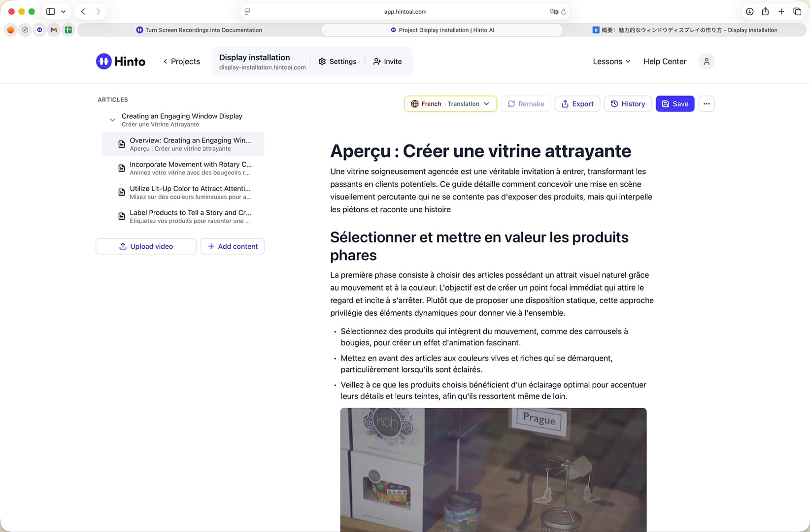
Task: Reload the page with refresh icon
Action: click(564, 12)
